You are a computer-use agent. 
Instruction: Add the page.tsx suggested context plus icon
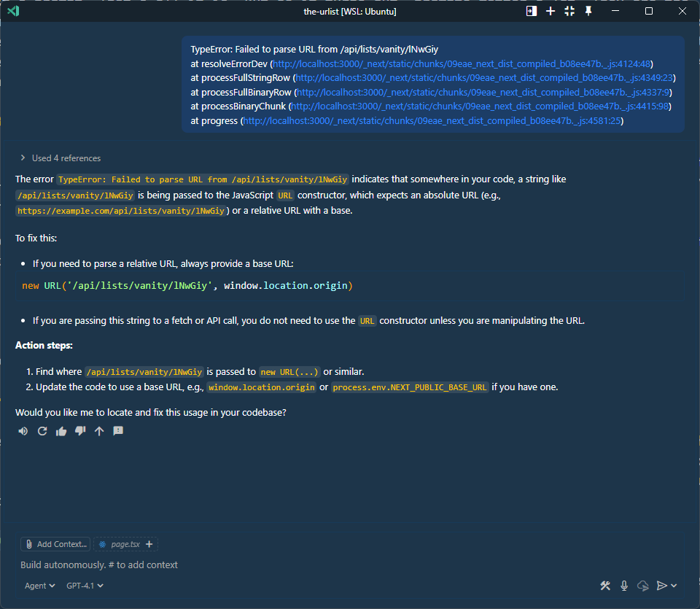coord(149,544)
